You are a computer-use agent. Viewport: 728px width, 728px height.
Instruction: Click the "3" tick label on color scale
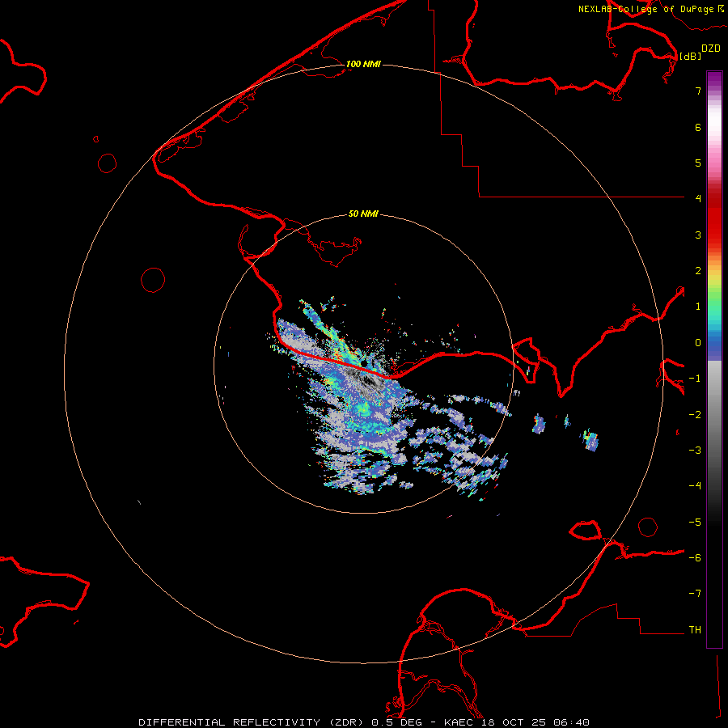pyautogui.click(x=698, y=235)
